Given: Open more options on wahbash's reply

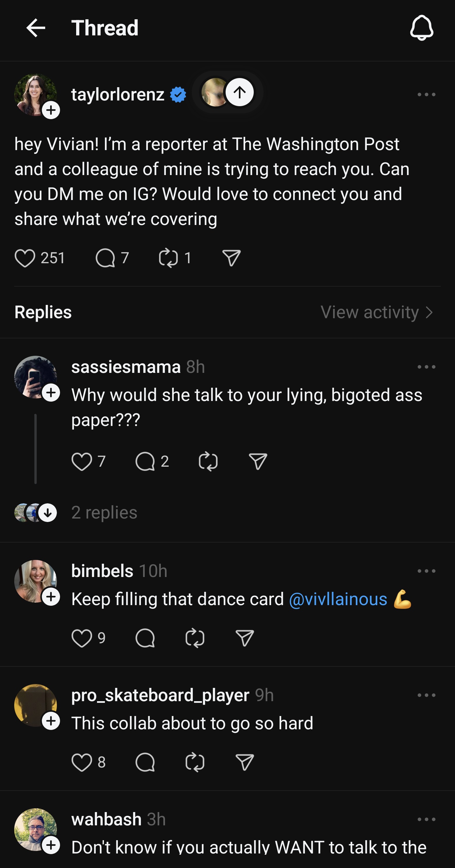Looking at the screenshot, I should (426, 819).
